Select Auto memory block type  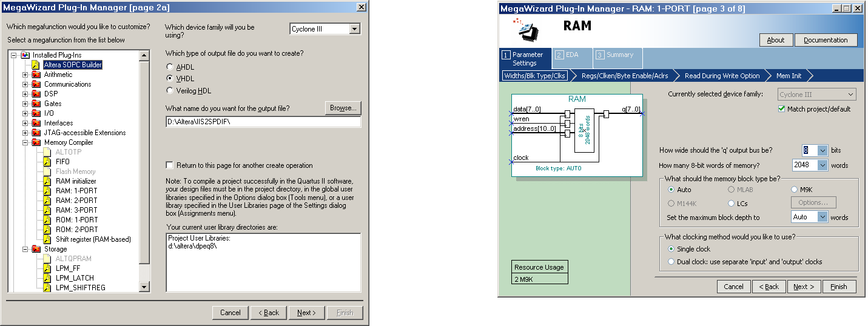point(671,190)
